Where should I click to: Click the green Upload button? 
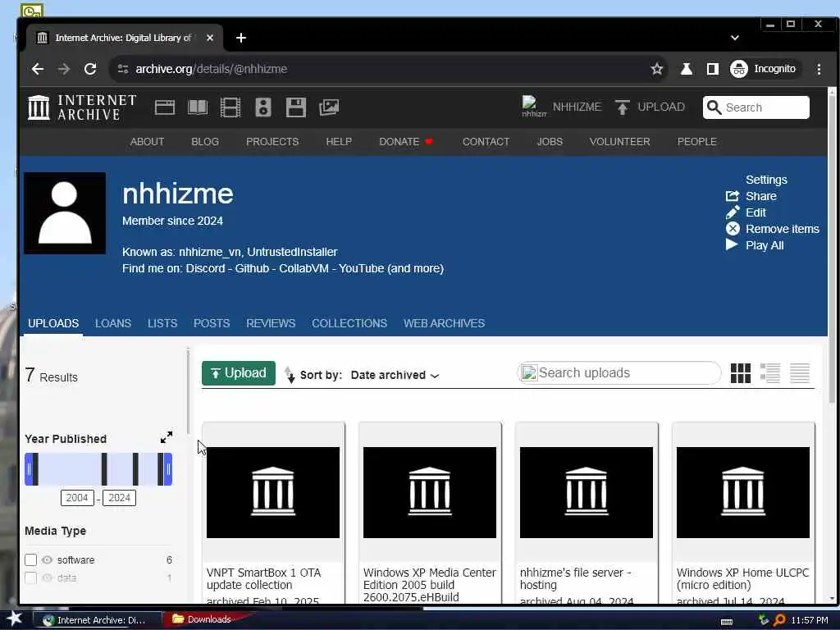239,373
